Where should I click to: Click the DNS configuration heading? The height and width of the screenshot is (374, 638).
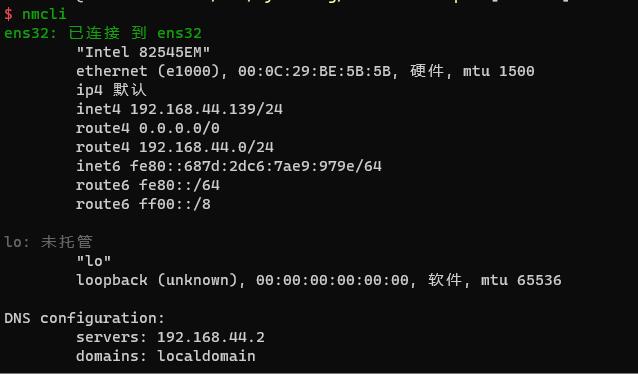[84, 318]
